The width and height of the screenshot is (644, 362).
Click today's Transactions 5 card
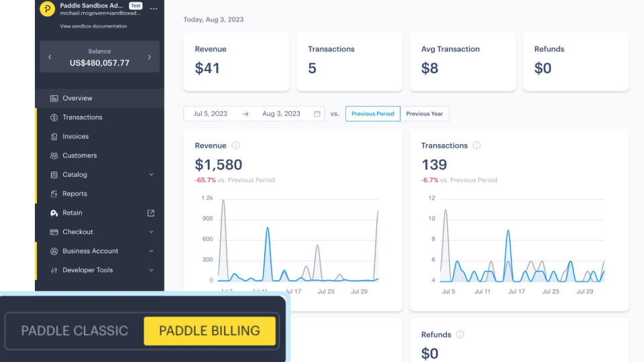coord(350,62)
